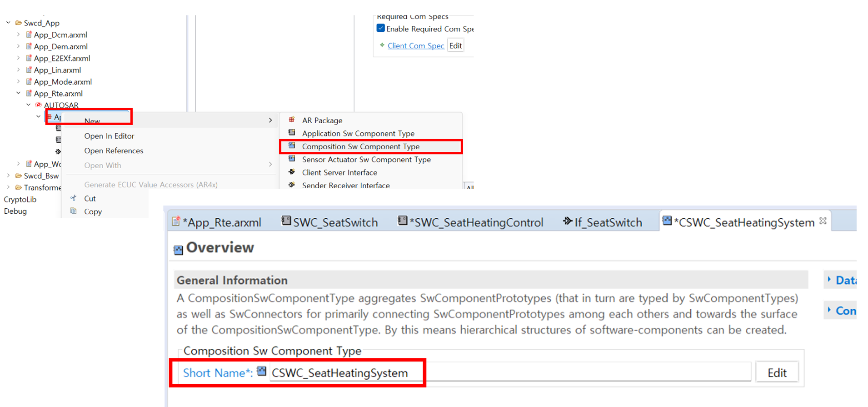Expand the App_Lin.arxml tree node

[x=18, y=70]
